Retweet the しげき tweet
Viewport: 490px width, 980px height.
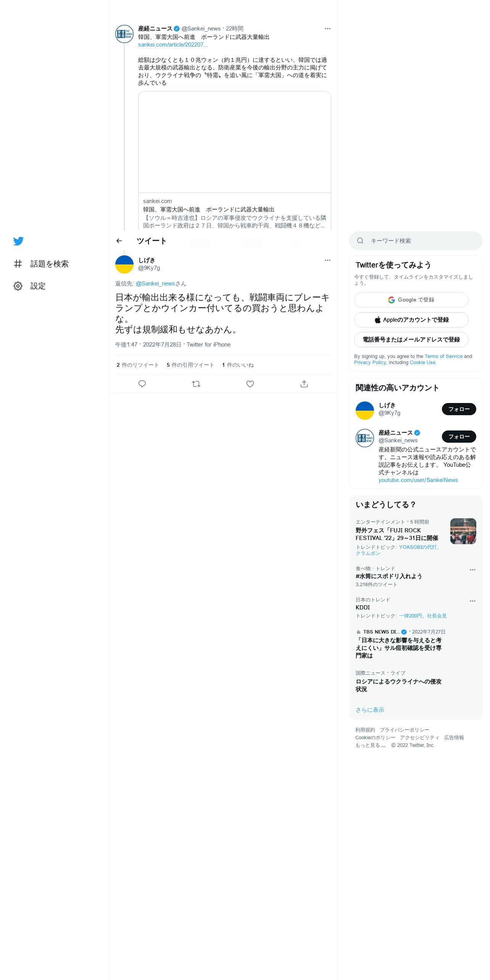point(196,384)
